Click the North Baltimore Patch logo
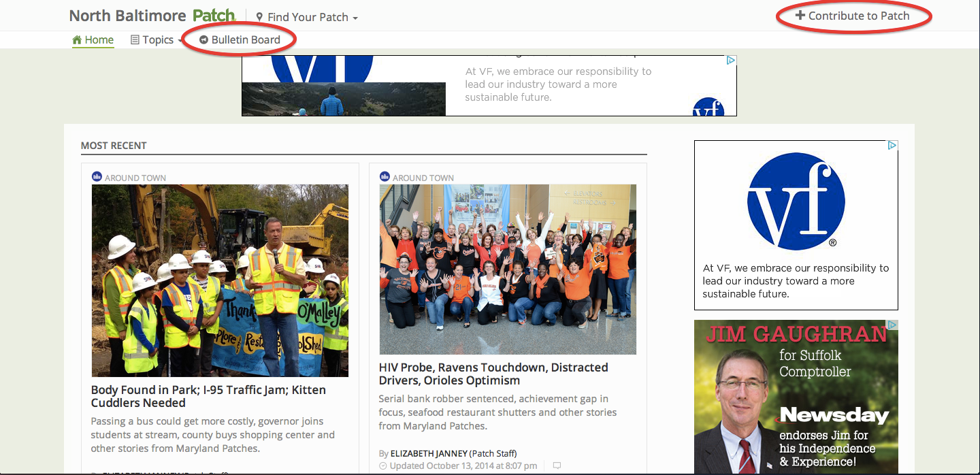Viewport: 980px width, 475px height. point(152,16)
